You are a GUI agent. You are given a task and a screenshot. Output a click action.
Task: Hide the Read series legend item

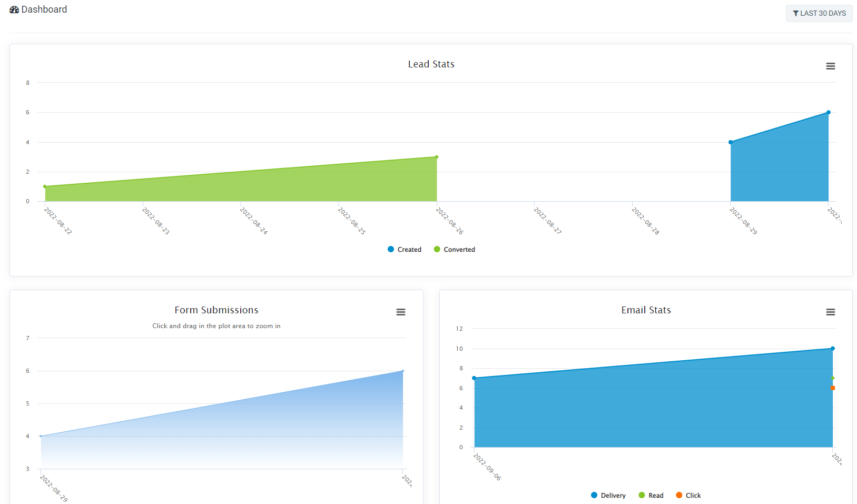(651, 496)
